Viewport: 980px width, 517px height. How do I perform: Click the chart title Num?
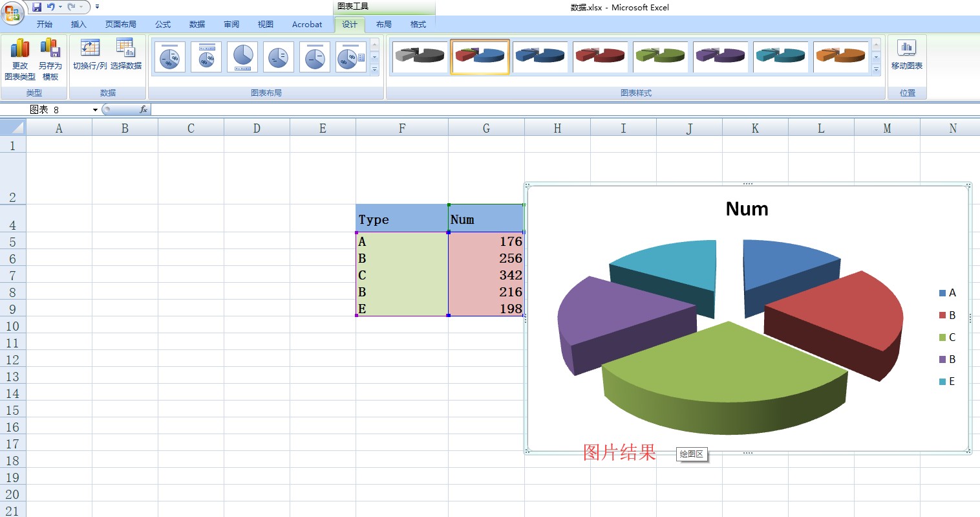point(747,209)
